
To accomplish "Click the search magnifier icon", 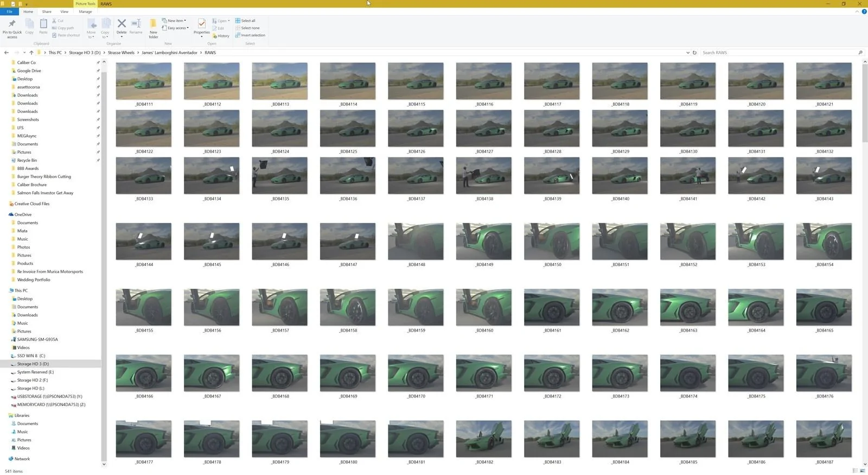I will pos(860,53).
